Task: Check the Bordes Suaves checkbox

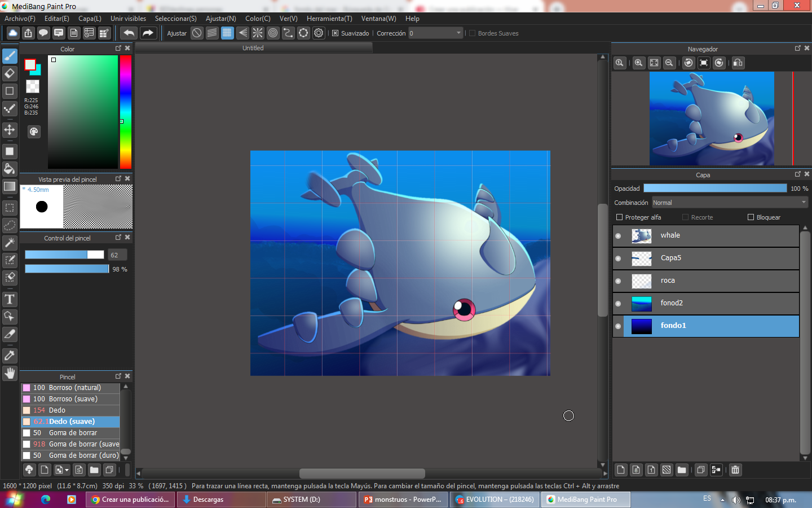Action: click(x=473, y=33)
